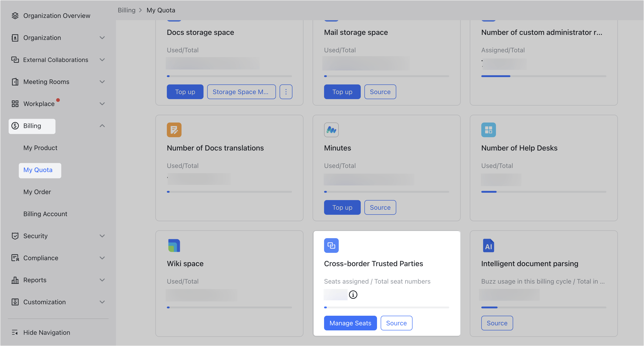Image resolution: width=644 pixels, height=346 pixels.
Task: Click Docs storage space usage bar
Action: [229, 76]
